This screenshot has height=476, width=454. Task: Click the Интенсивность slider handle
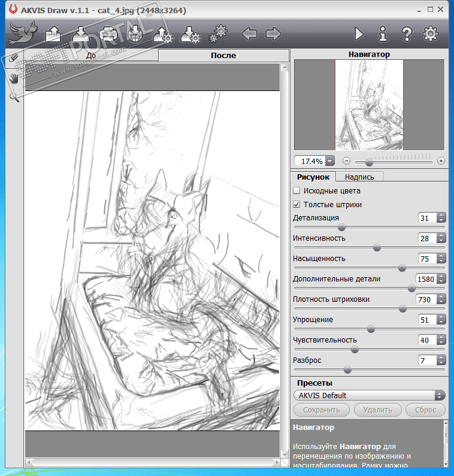[x=377, y=248]
